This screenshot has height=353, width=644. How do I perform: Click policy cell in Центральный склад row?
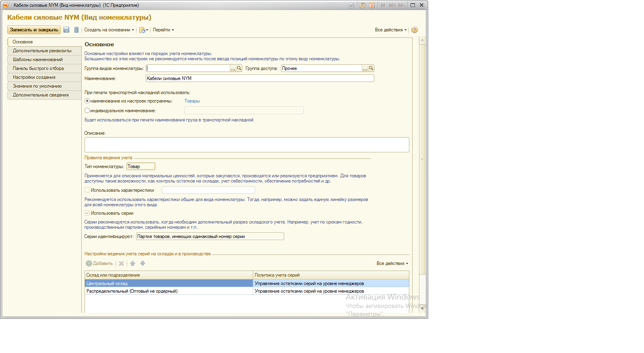pos(331,283)
